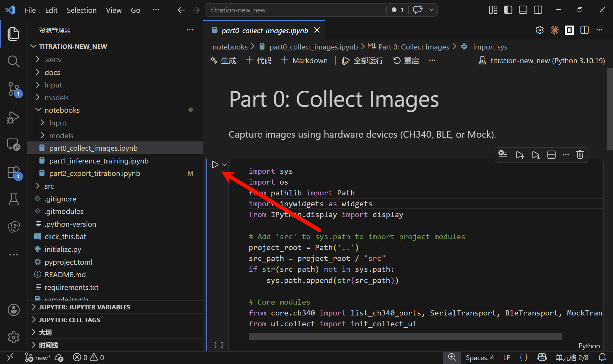Screen dimensions: 613x364
Task: Show additional views ellipsis in activity bar
Action: pos(13,254)
